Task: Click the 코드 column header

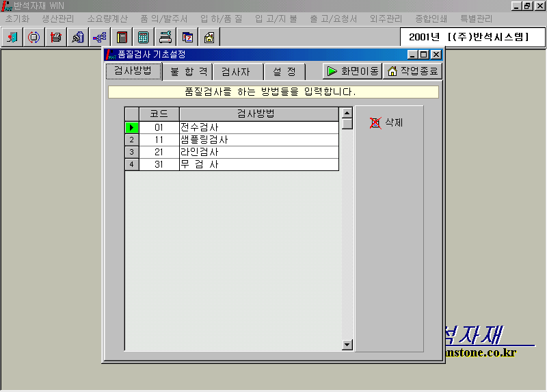Action: point(159,114)
